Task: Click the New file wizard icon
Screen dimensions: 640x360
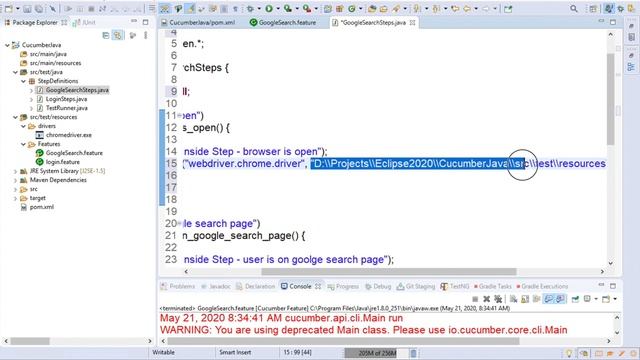Action: (x=9, y=9)
